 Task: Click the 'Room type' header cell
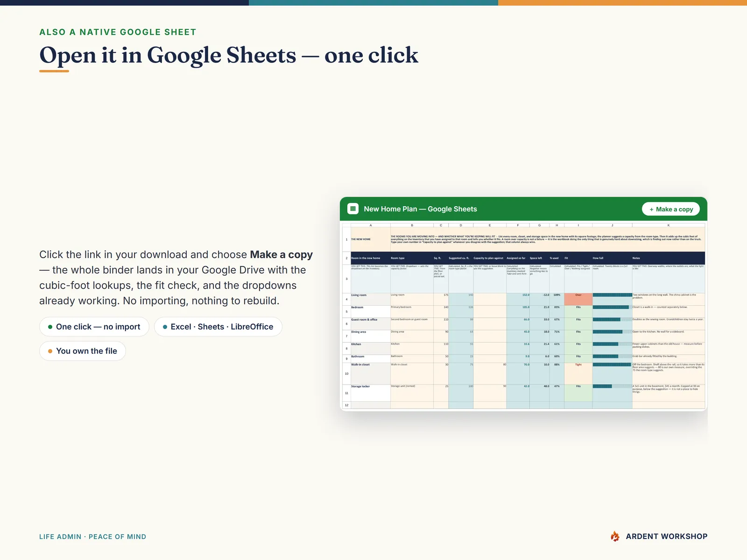[x=412, y=258]
